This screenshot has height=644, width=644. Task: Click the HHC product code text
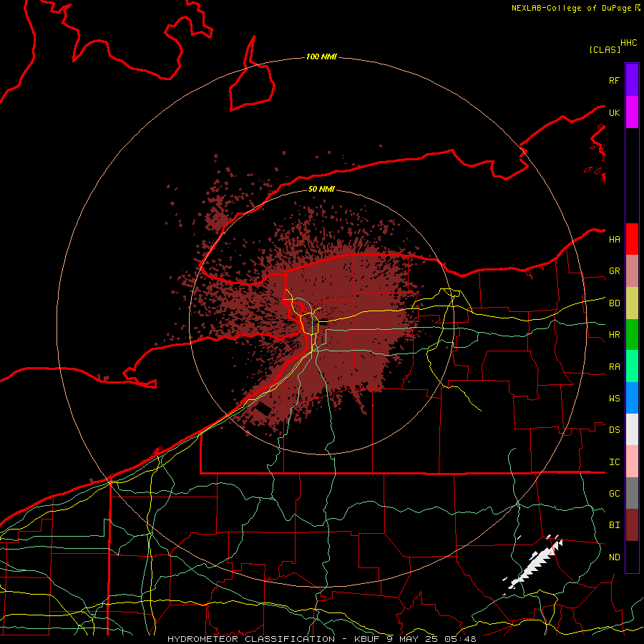click(x=629, y=43)
